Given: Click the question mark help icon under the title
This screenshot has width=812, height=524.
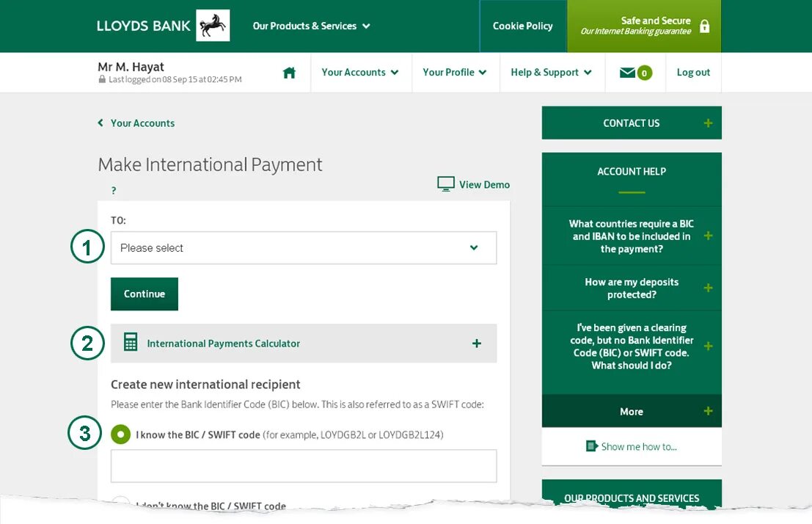Looking at the screenshot, I should tap(114, 191).
